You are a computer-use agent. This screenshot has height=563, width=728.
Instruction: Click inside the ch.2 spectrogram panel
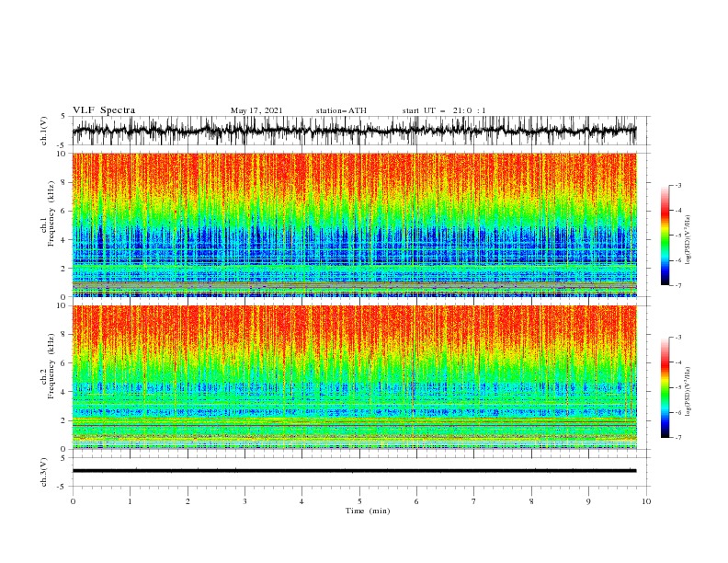tap(354, 377)
